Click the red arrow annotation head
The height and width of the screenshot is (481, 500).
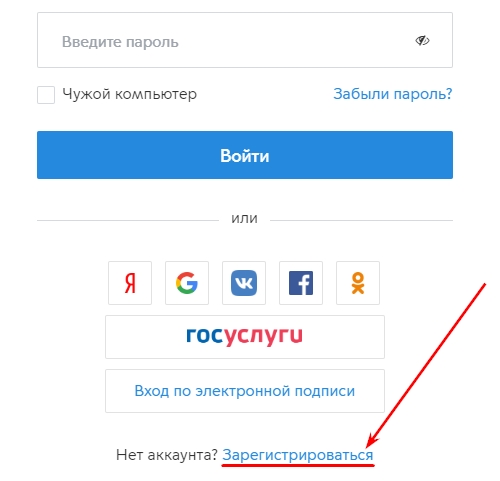pyautogui.click(x=372, y=440)
